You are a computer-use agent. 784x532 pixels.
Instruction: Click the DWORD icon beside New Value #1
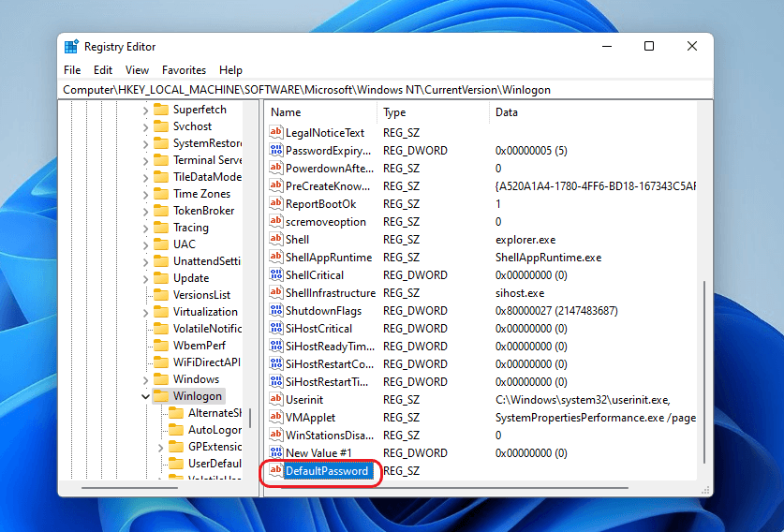pos(276,452)
